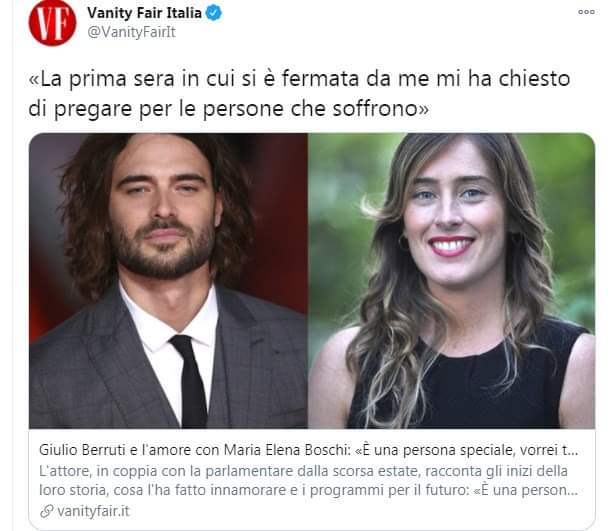Click the man in grey suit photo

pyautogui.click(x=168, y=280)
